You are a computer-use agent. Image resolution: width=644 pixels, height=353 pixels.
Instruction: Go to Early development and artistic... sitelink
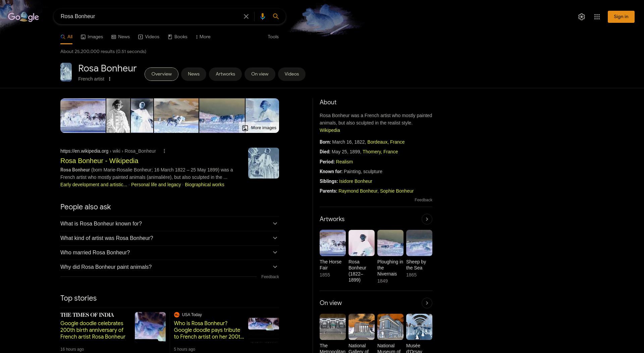click(94, 185)
